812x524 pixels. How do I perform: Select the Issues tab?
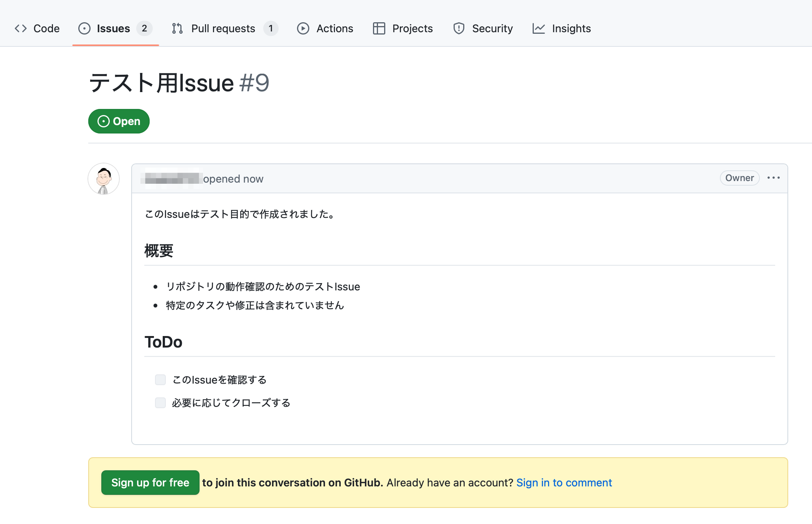point(116,28)
